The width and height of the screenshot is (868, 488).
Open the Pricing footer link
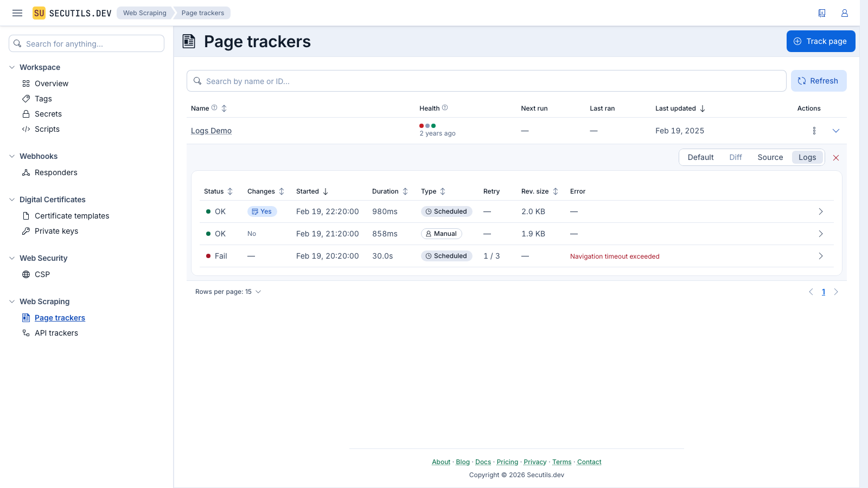click(507, 462)
